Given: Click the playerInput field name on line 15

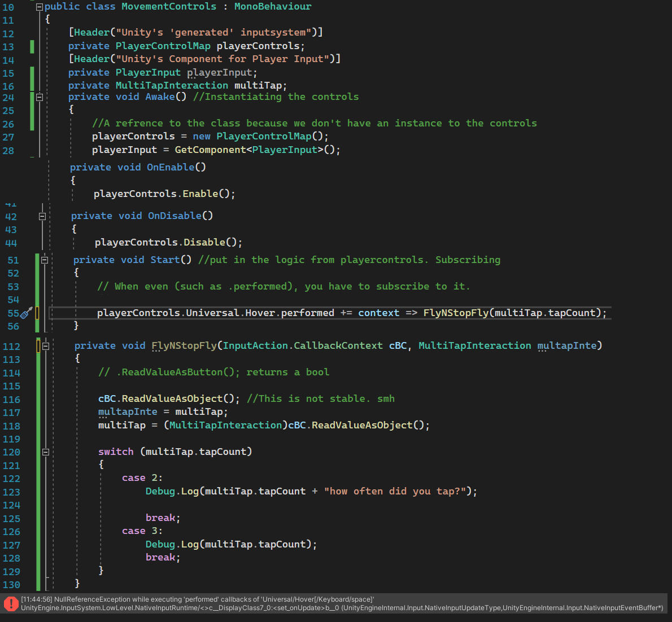Looking at the screenshot, I should [x=219, y=73].
